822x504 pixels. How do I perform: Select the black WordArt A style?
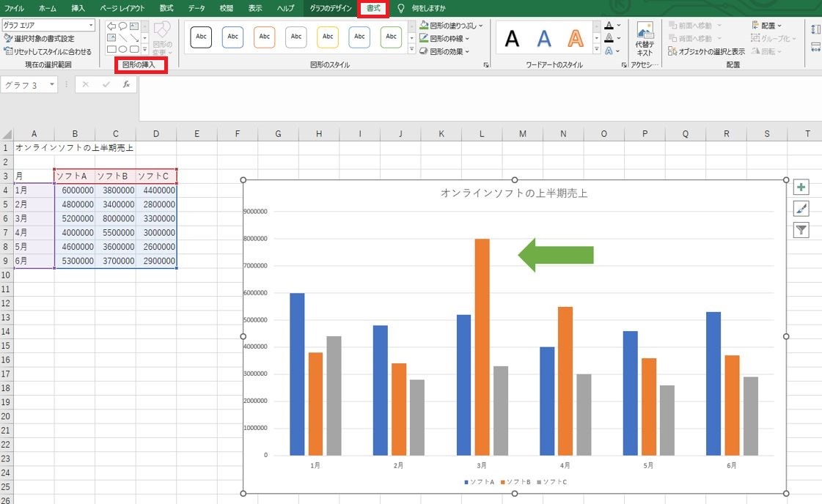pyautogui.click(x=512, y=38)
